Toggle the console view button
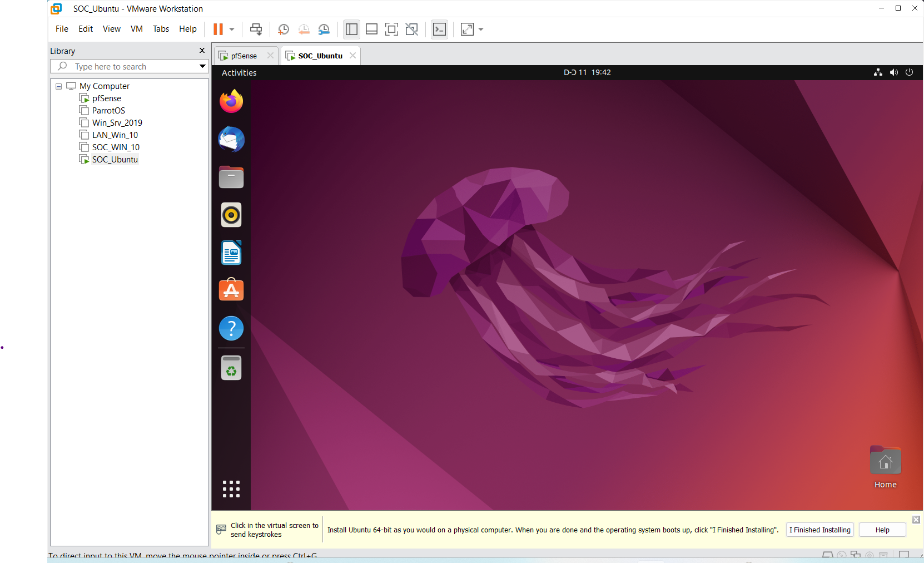 439,29
